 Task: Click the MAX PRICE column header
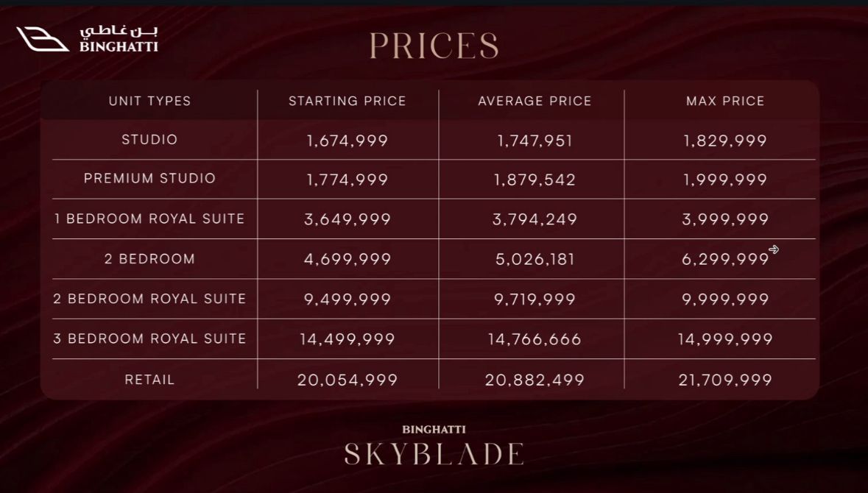pos(725,102)
